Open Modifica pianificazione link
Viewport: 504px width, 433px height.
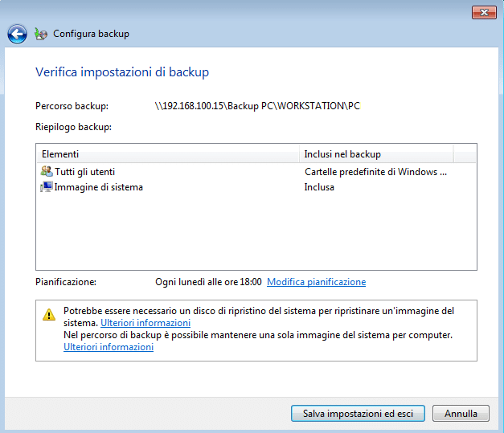(x=316, y=282)
